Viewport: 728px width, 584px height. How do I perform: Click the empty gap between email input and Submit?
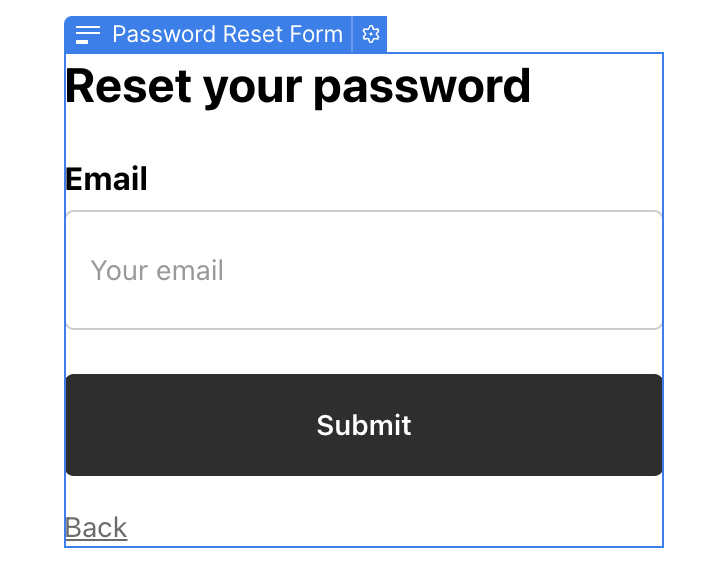tap(364, 352)
